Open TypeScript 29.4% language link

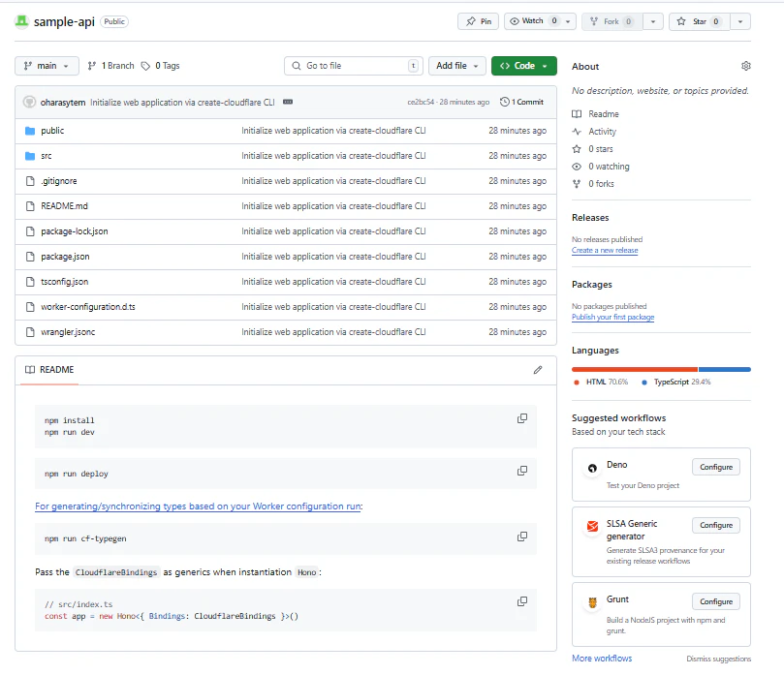676,382
